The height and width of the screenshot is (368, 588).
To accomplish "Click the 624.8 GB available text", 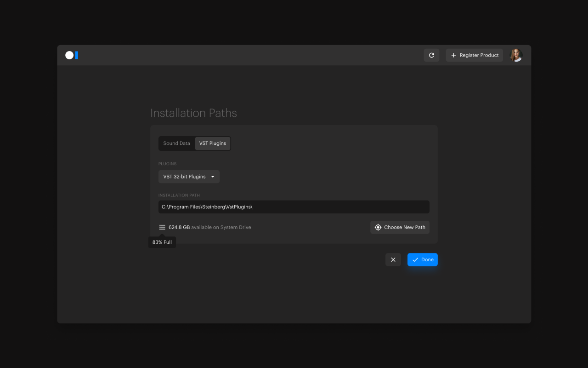I will coord(179,227).
